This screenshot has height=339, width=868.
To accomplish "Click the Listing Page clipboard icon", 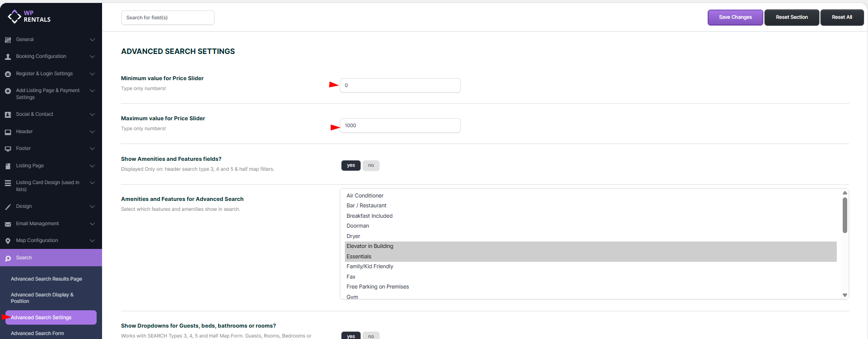I will [8, 166].
